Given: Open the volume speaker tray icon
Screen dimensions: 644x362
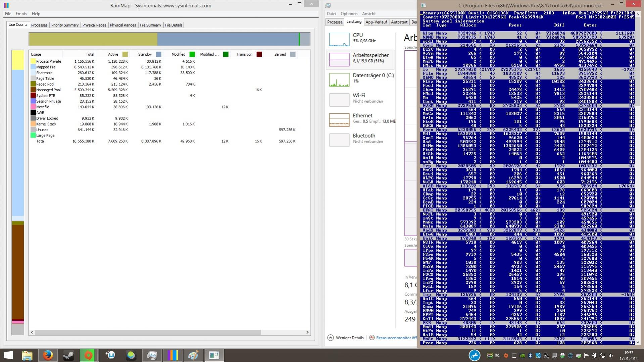Looking at the screenshot, I should [x=611, y=356].
